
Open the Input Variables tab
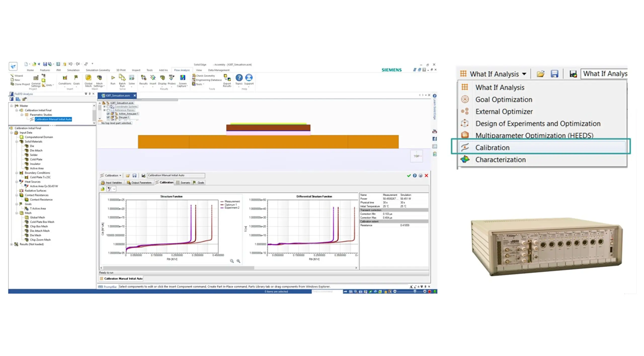point(111,183)
